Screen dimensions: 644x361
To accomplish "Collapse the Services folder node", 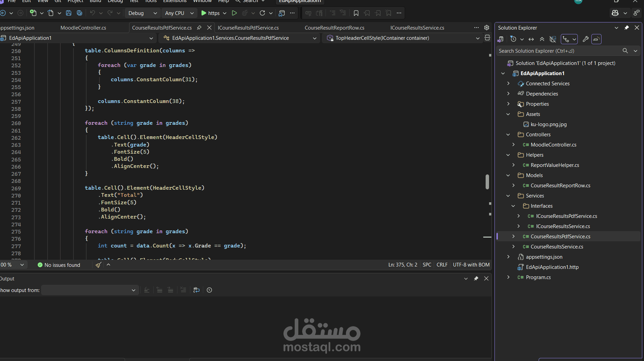I will (508, 196).
